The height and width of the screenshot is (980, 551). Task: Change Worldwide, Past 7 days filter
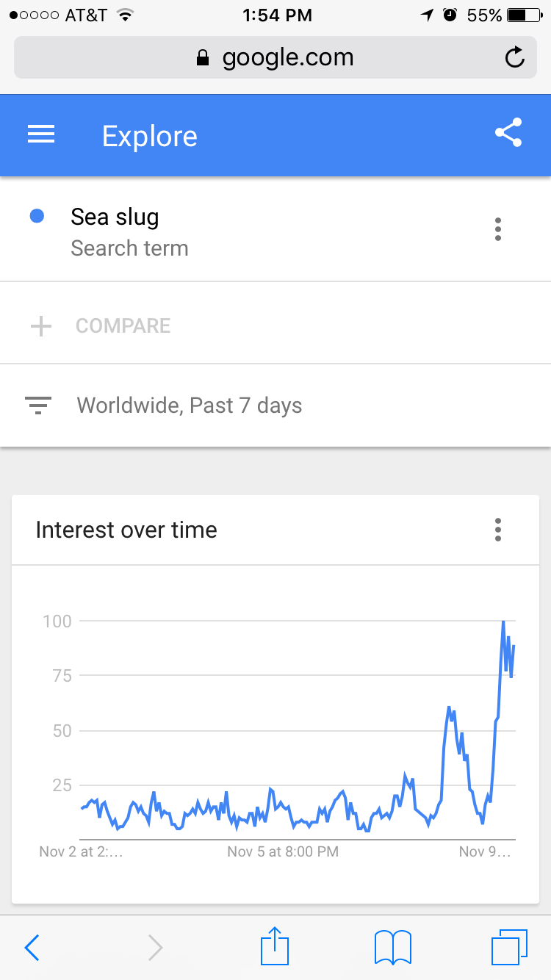[x=190, y=406]
